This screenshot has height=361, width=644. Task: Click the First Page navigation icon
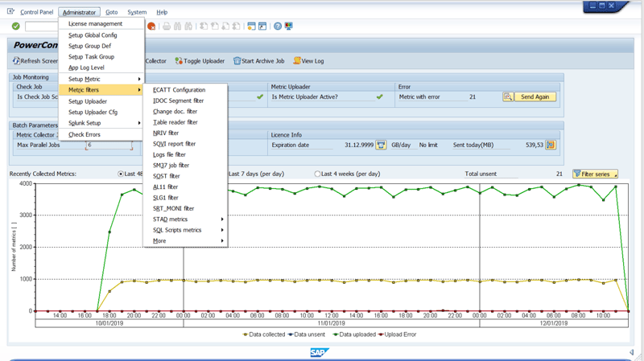coord(204,27)
